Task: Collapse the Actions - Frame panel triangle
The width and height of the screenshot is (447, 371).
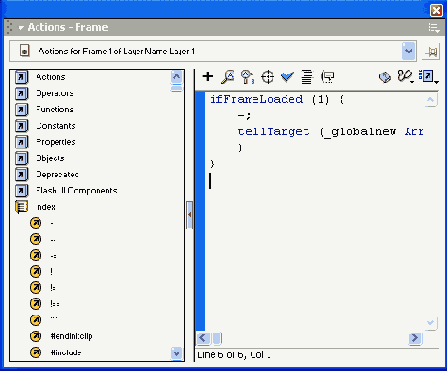Action: point(21,28)
